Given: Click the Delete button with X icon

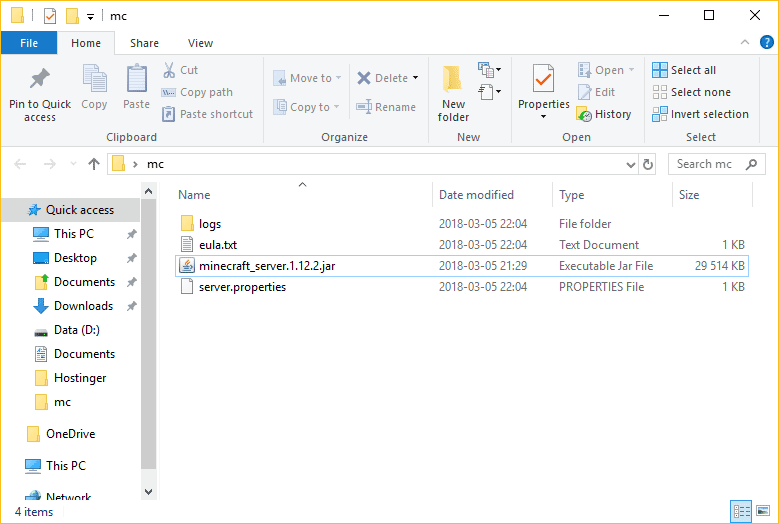Looking at the screenshot, I should (383, 78).
